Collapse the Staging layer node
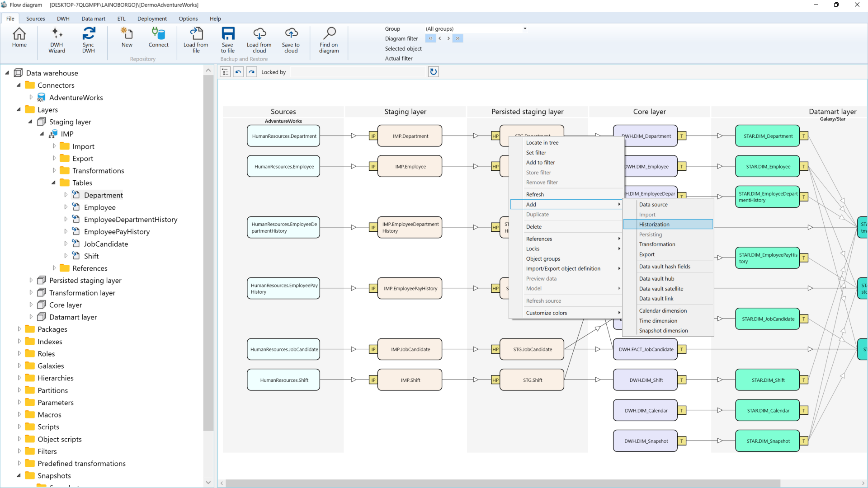868x488 pixels. (x=30, y=122)
